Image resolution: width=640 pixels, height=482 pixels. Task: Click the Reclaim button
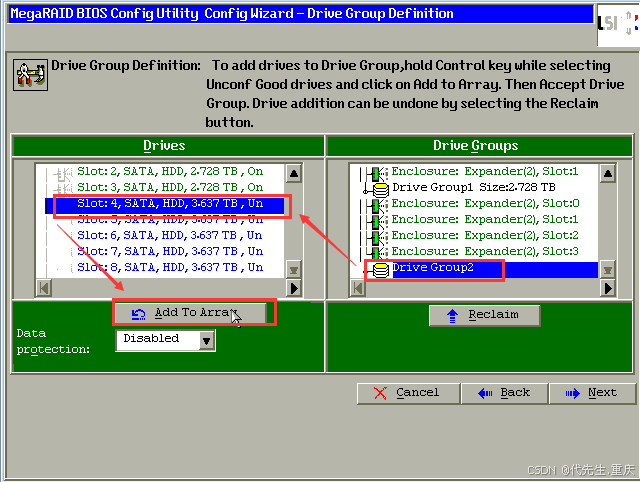tap(484, 315)
